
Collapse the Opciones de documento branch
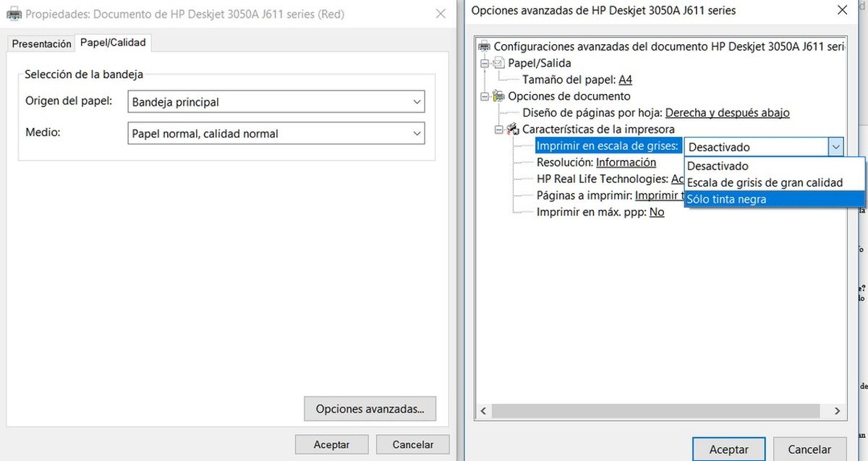(486, 96)
